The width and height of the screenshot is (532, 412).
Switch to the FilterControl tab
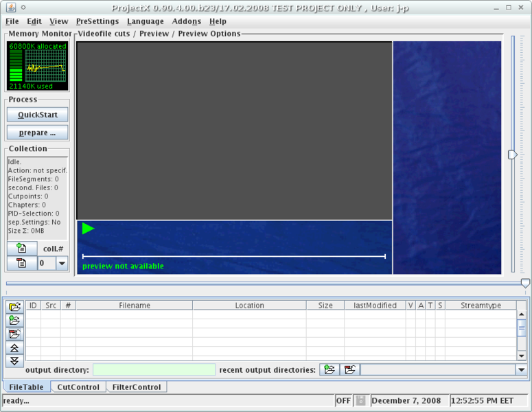tap(137, 387)
